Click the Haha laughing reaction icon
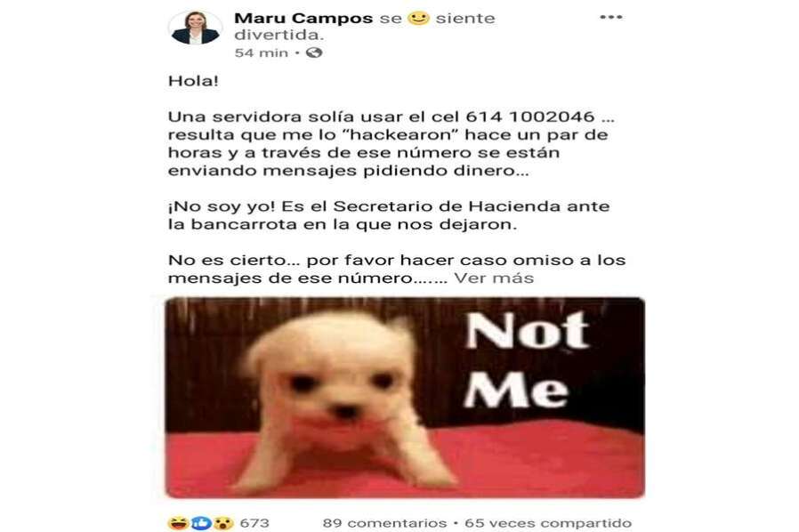Image resolution: width=799 pixels, height=532 pixels. click(x=178, y=523)
